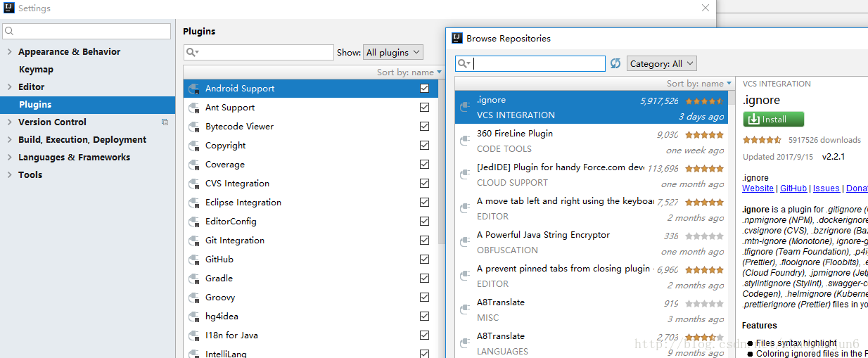Click the Eclipse Integration plugin icon
The width and height of the screenshot is (868, 358).
click(194, 203)
